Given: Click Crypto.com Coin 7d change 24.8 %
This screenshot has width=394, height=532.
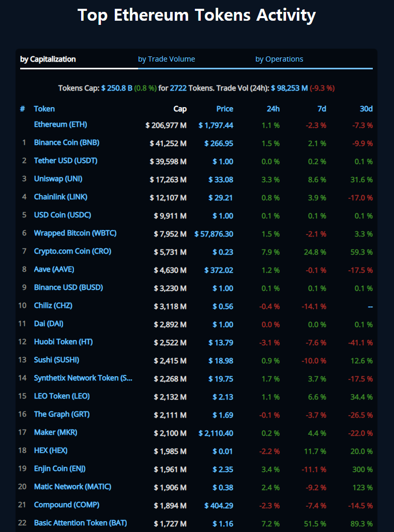Looking at the screenshot, I should pyautogui.click(x=315, y=252).
